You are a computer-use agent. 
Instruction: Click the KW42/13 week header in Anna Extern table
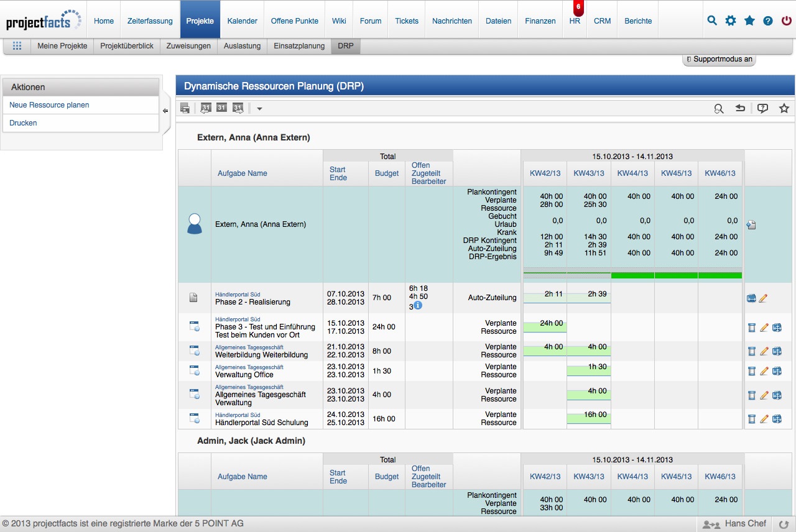click(x=545, y=173)
